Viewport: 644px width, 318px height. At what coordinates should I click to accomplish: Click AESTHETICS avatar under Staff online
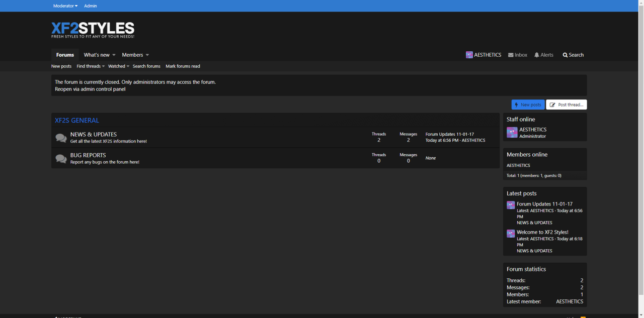(512, 133)
